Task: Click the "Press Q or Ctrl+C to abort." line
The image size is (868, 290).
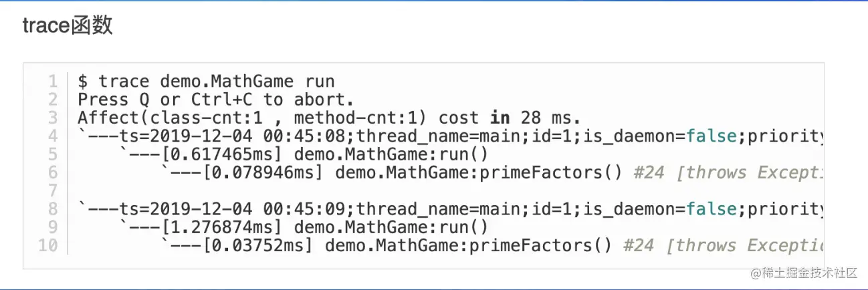Action: (x=215, y=100)
